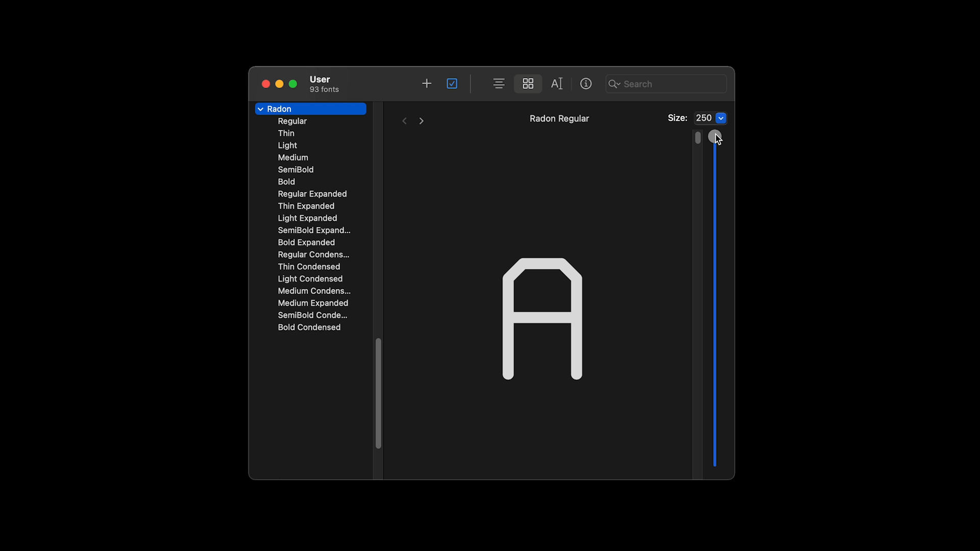980x551 pixels.
Task: Select the SemiBold style
Action: tap(296, 170)
